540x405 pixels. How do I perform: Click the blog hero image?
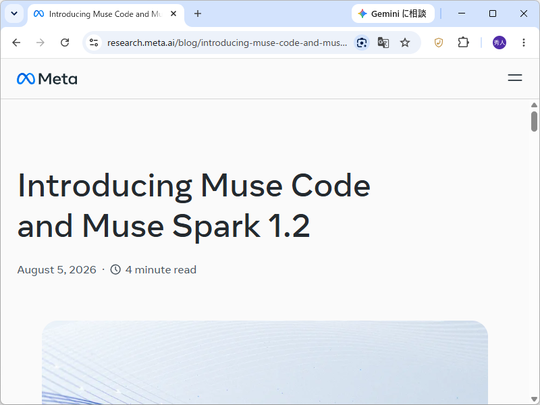[265, 363]
